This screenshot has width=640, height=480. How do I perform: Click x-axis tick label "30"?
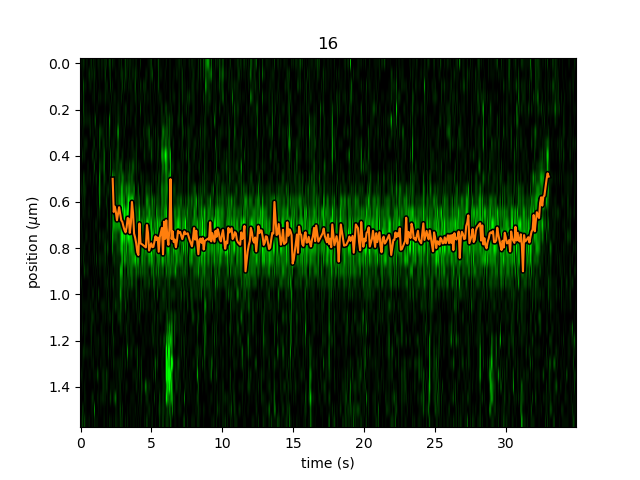point(505,443)
